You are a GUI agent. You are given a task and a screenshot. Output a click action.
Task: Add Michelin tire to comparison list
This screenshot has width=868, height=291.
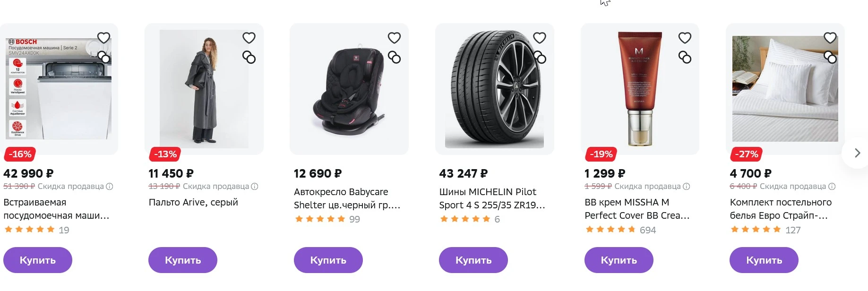540,58
